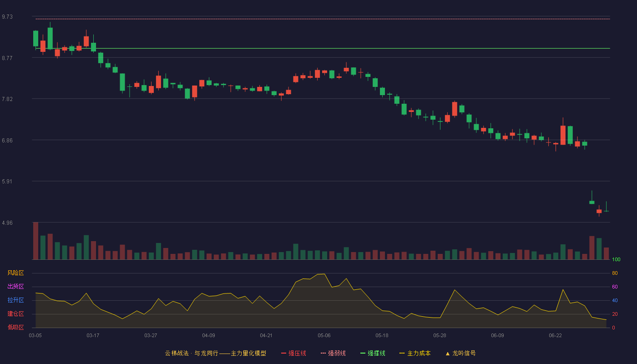Click the horizontal green support line

coord(323,48)
